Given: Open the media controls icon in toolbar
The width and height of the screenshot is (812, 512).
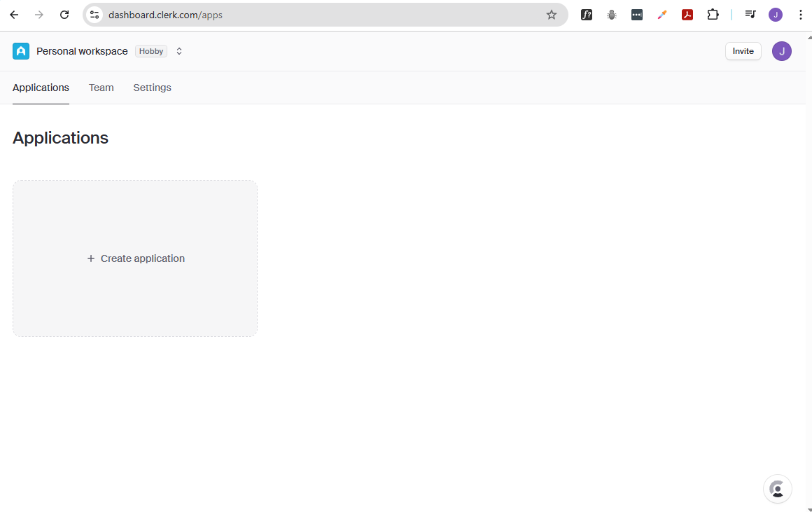Looking at the screenshot, I should pos(750,15).
